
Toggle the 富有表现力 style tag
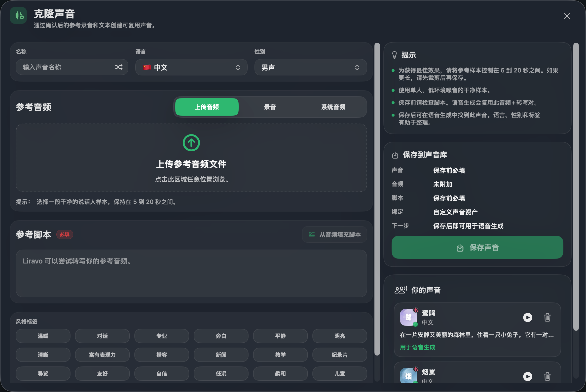(x=102, y=355)
